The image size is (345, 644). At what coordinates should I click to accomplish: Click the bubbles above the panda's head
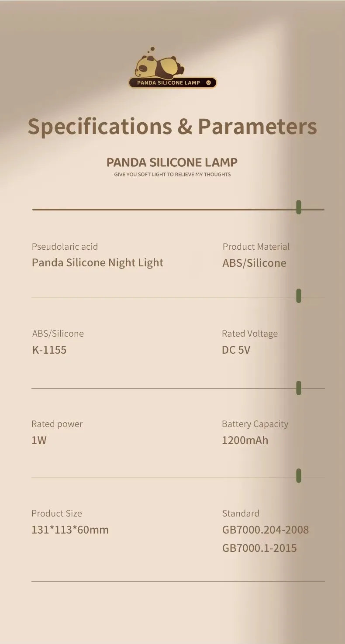tap(151, 50)
